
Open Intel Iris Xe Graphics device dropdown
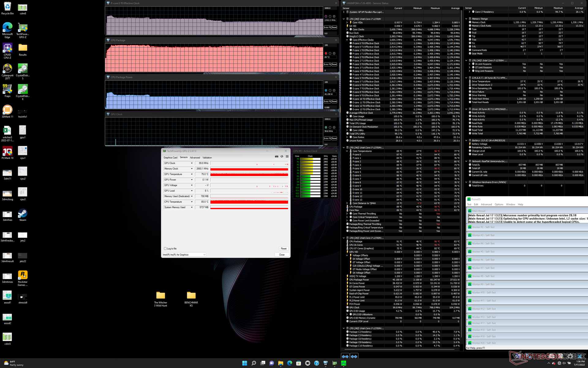coord(204,255)
